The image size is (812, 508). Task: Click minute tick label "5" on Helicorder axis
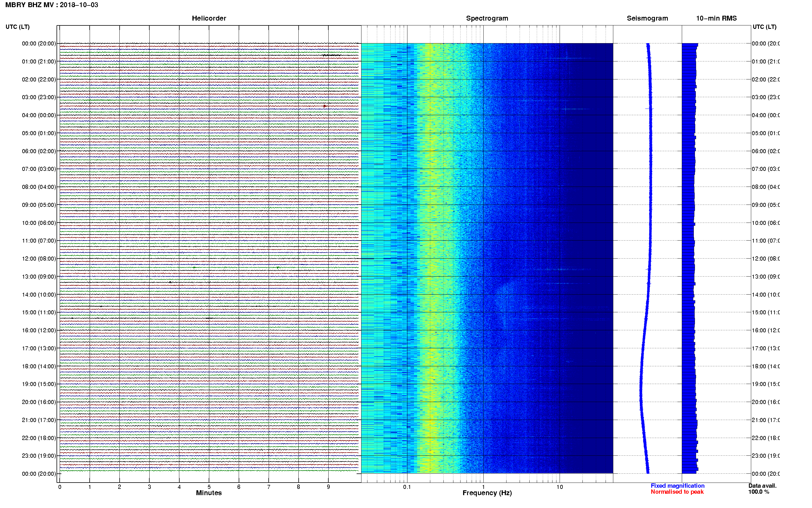209,487
